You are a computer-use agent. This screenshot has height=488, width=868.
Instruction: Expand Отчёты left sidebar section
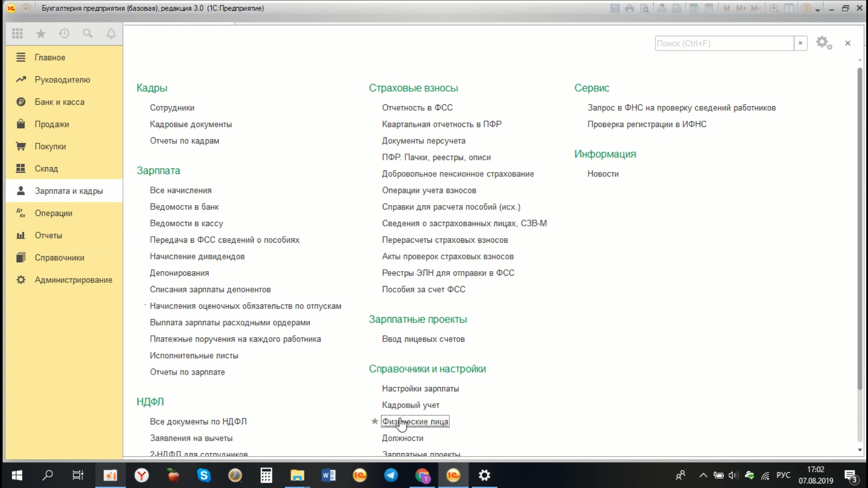pyautogui.click(x=47, y=235)
